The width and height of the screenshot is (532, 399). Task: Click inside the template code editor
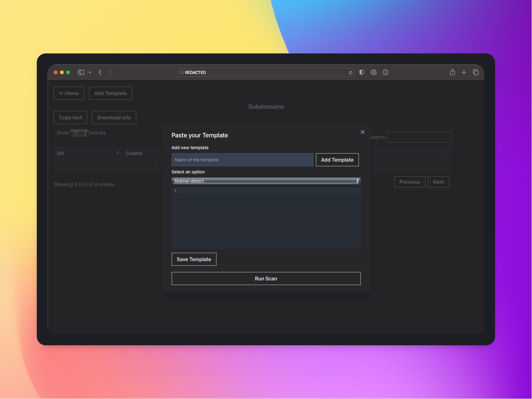[266, 218]
